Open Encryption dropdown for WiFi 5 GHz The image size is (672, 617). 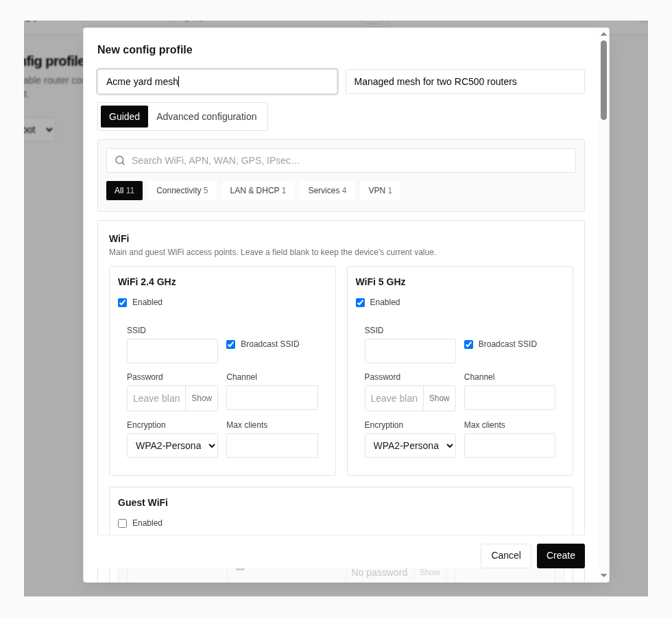pyautogui.click(x=410, y=446)
